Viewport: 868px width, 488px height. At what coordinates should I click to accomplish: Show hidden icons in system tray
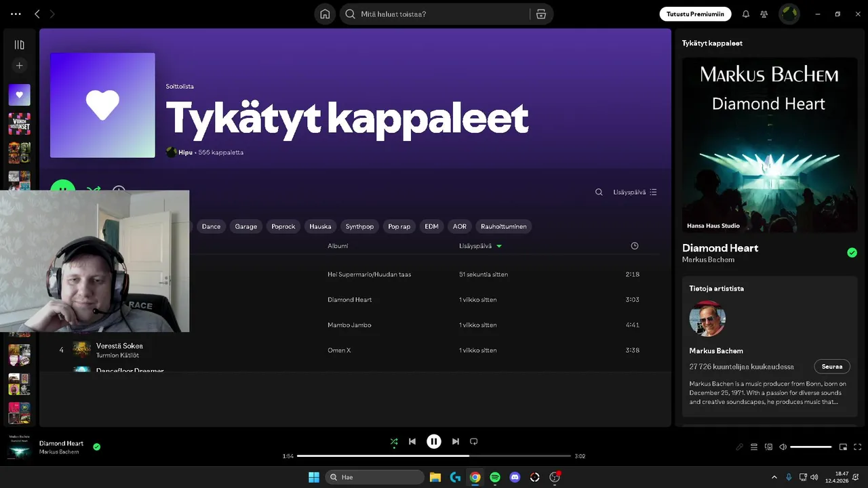(x=774, y=477)
